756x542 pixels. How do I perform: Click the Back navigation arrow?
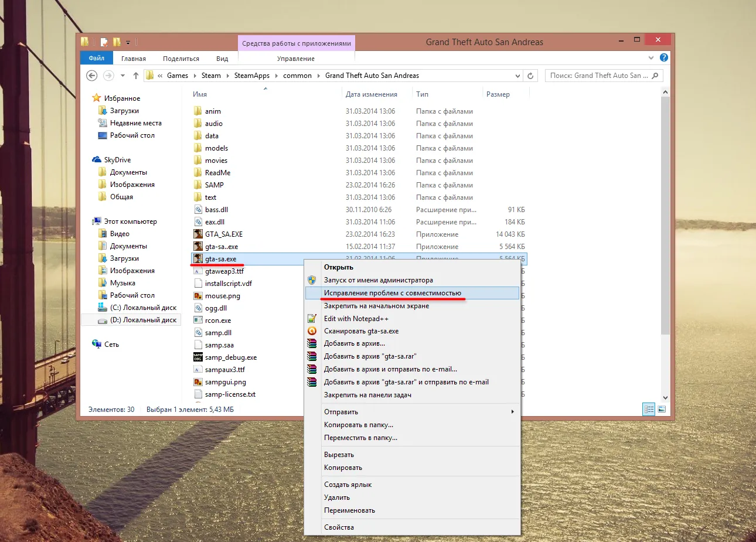click(91, 76)
